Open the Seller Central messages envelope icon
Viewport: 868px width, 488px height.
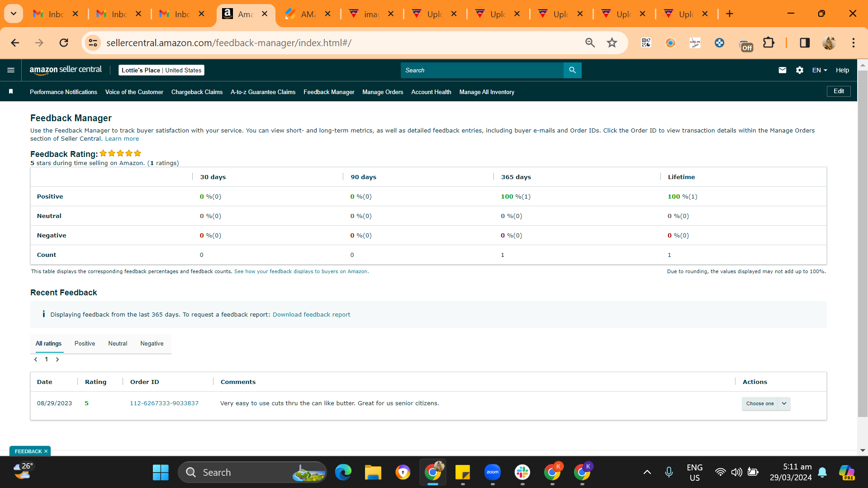(782, 70)
